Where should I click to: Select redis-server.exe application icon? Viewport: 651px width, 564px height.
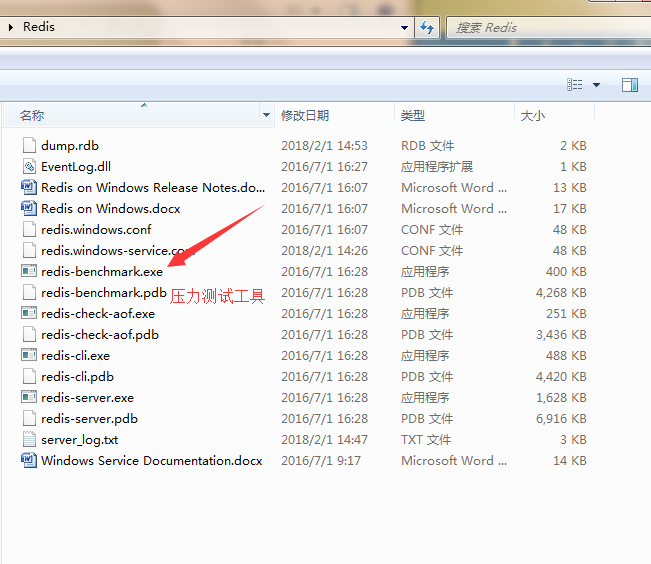click(x=29, y=397)
